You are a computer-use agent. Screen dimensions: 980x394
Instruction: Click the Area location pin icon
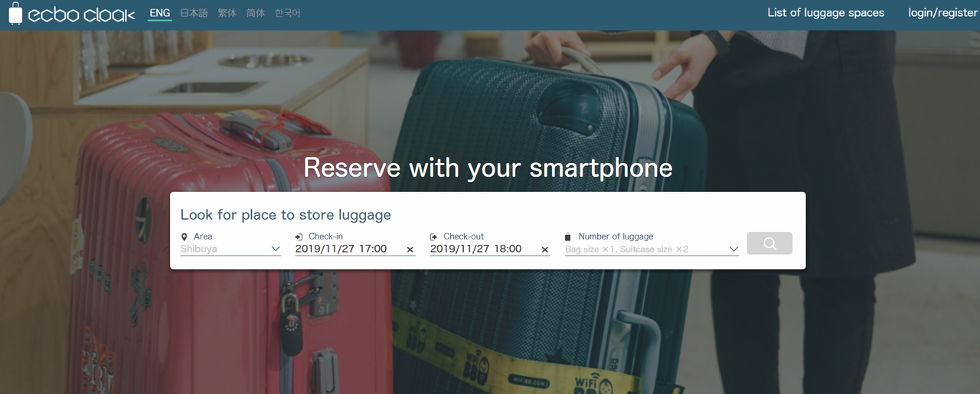pyautogui.click(x=184, y=237)
